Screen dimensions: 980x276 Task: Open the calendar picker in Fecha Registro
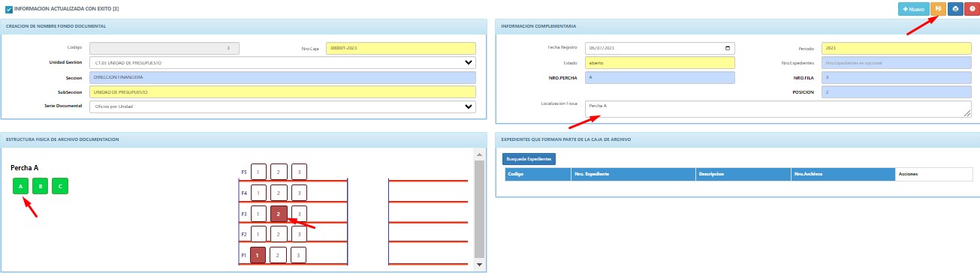click(727, 48)
